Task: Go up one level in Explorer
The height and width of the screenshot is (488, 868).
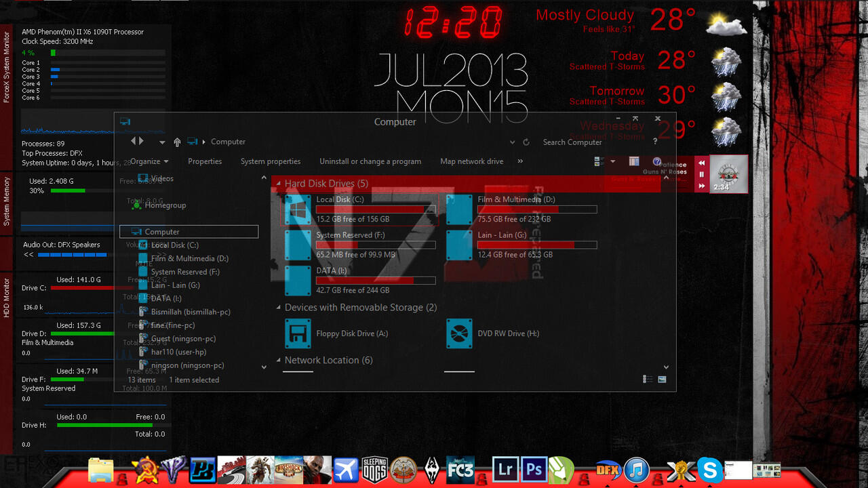Action: pyautogui.click(x=177, y=142)
